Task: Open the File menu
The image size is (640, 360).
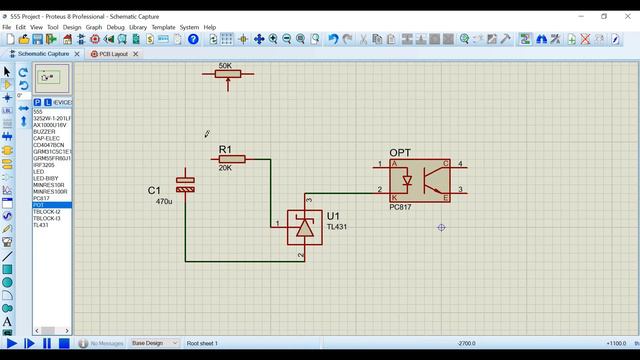Action: point(6,27)
